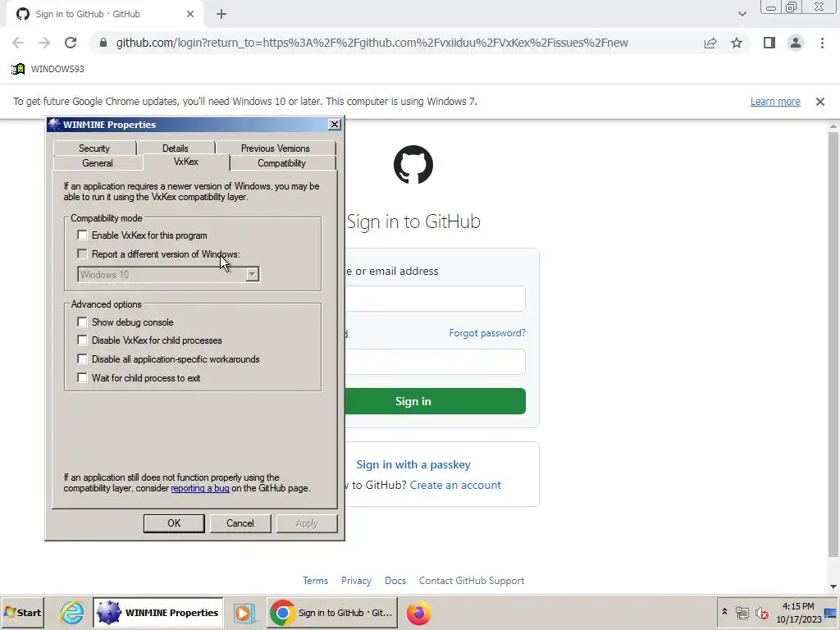Close WINMINE Properties dialog
This screenshot has height=630, width=840.
(335, 125)
